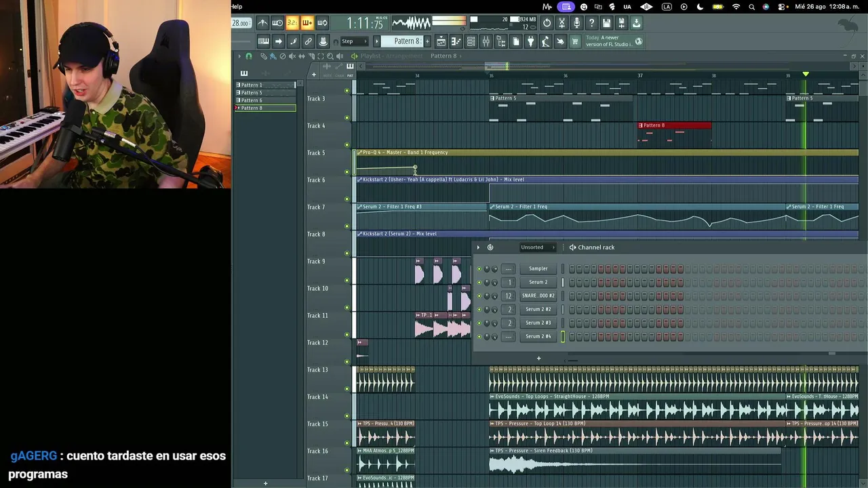868x488 pixels.
Task: Adjust the Sampler channel volume knob
Action: pyautogui.click(x=494, y=269)
